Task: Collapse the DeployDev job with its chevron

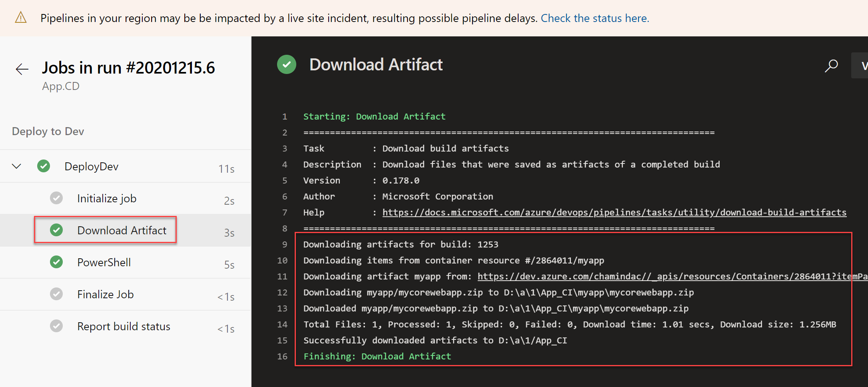Action: pos(16,166)
